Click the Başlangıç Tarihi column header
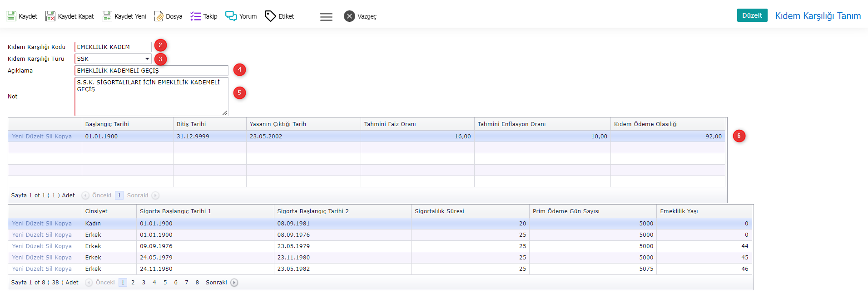868x293 pixels. pos(128,124)
